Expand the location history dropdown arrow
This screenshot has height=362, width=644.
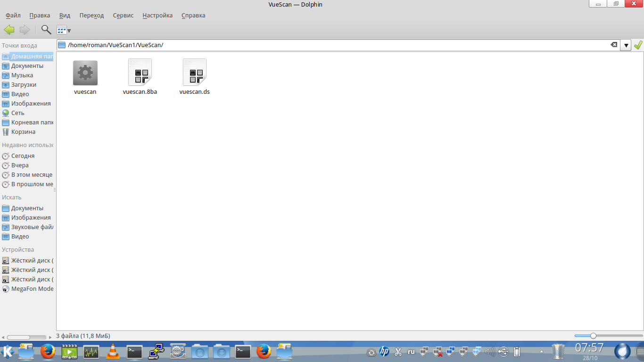(626, 45)
